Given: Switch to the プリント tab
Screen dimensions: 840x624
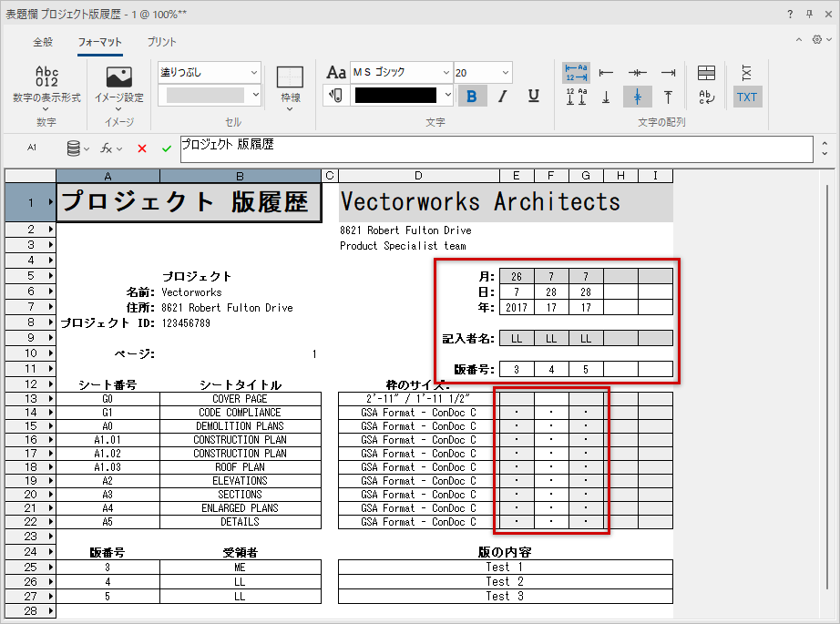Looking at the screenshot, I should click(162, 42).
